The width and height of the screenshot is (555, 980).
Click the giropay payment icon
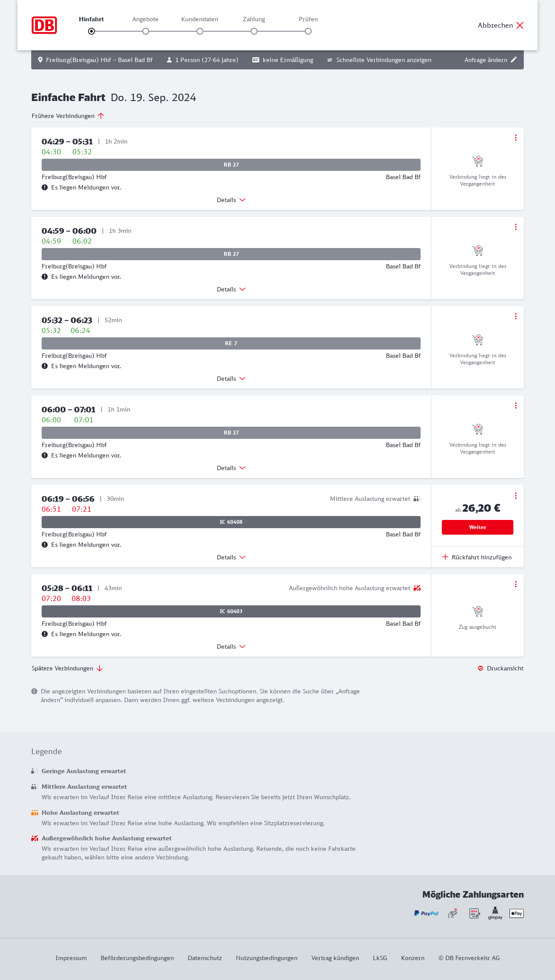pyautogui.click(x=495, y=913)
